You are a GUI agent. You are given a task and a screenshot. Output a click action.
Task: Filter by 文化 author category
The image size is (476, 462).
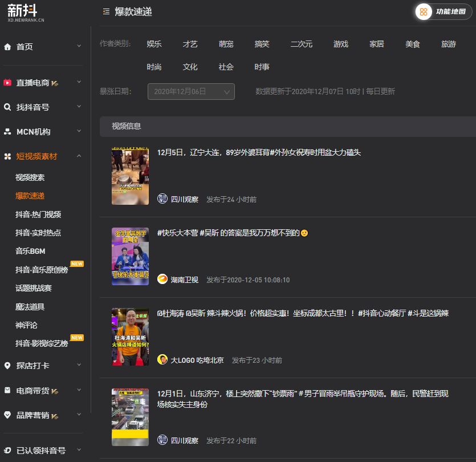190,67
